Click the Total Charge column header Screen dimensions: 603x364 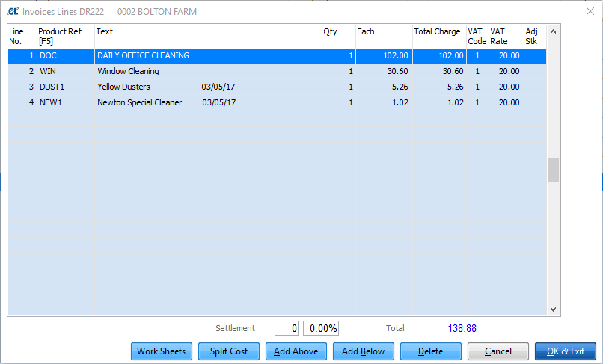439,36
